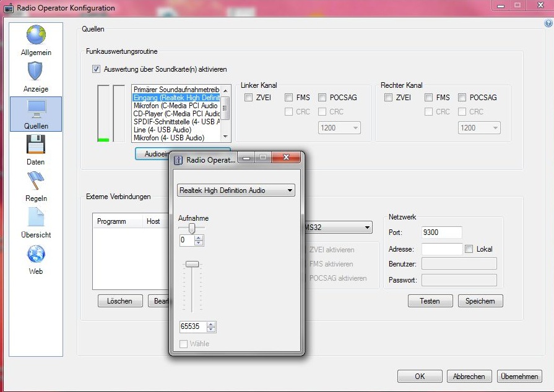The image size is (554, 392).
Task: Disable Auswertung über Soundkarte(n) aktivieren checkbox
Action: [x=96, y=69]
